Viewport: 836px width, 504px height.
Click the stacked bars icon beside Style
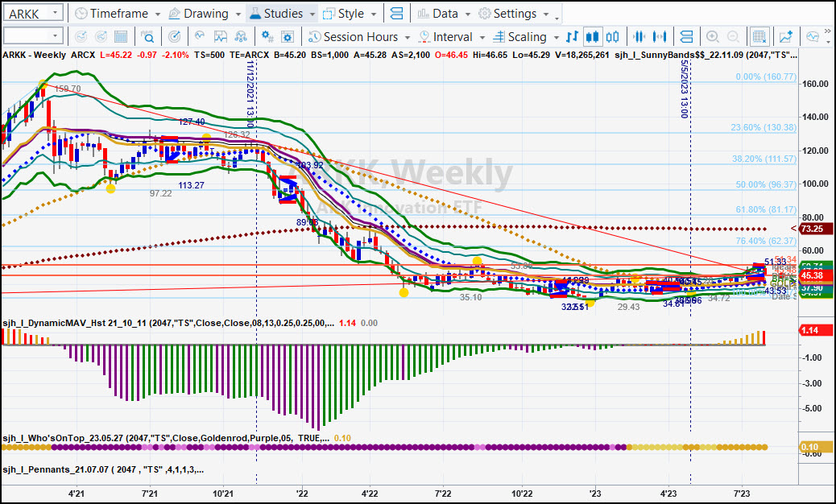click(397, 14)
